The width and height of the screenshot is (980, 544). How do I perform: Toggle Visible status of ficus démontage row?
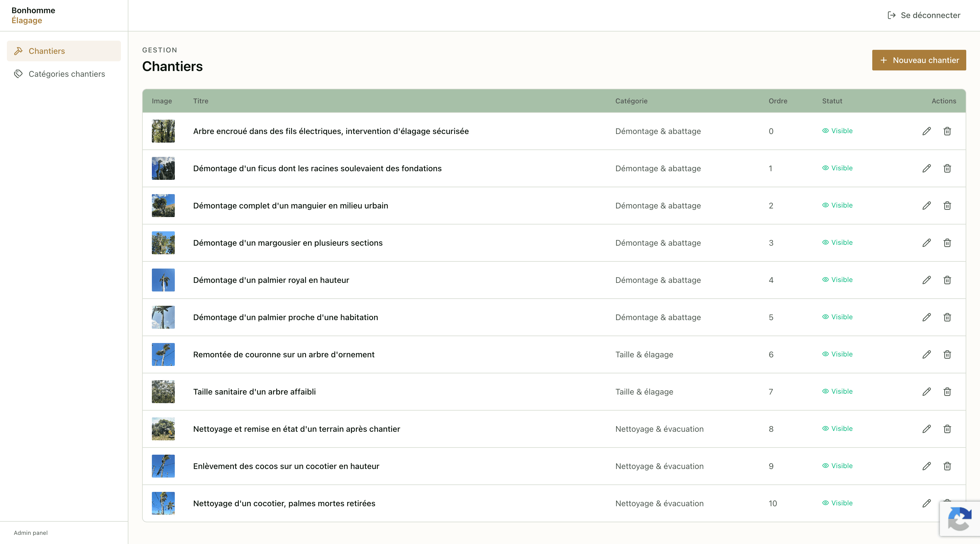pos(837,168)
